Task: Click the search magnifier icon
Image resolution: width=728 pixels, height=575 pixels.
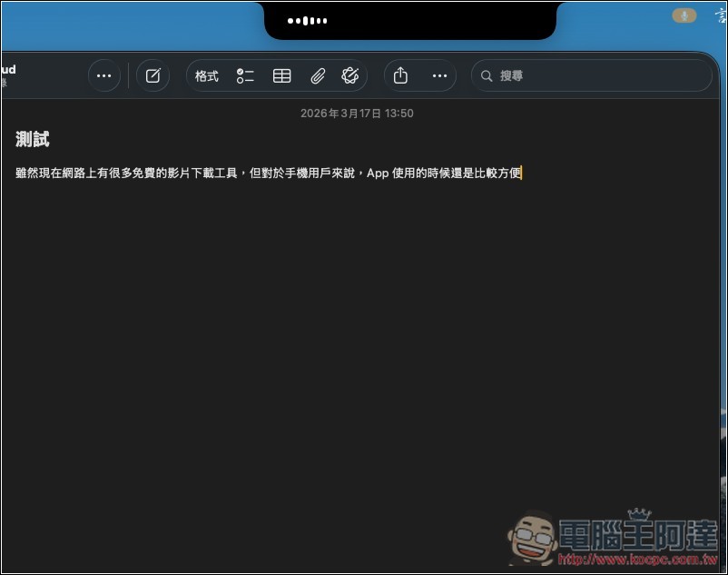Action: pyautogui.click(x=487, y=75)
